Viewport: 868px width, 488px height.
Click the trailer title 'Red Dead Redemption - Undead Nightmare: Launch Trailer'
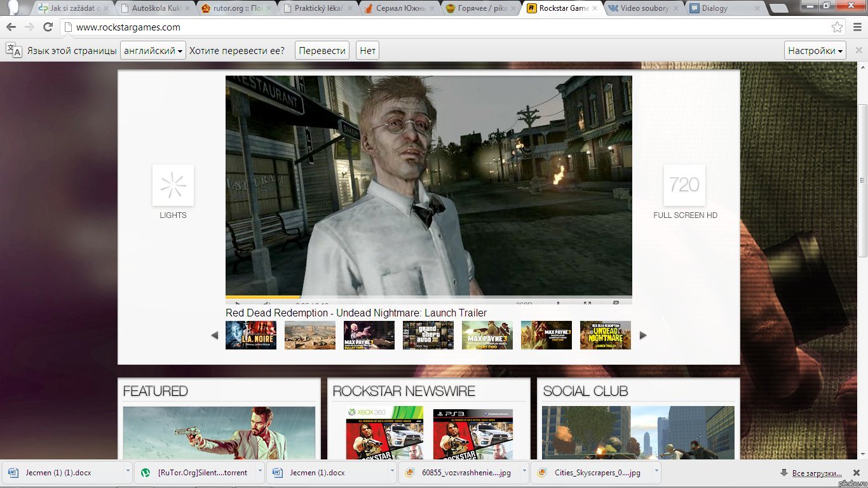[356, 313]
